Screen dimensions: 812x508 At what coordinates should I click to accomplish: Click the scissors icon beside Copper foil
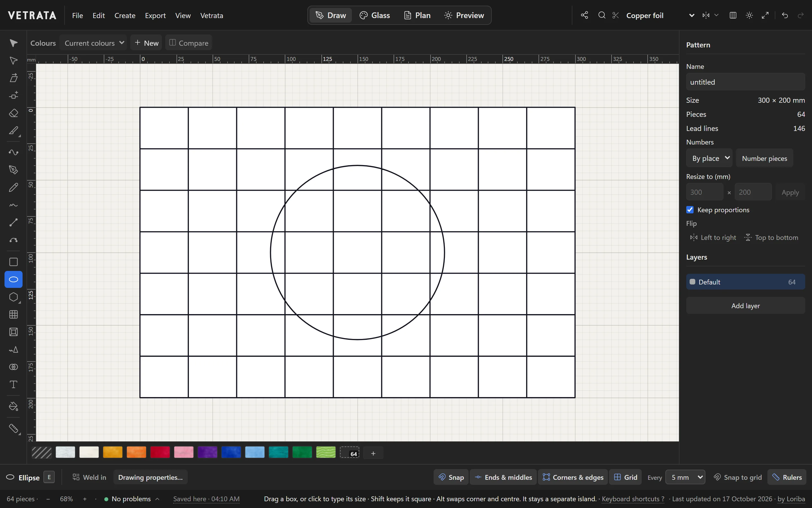[615, 15]
